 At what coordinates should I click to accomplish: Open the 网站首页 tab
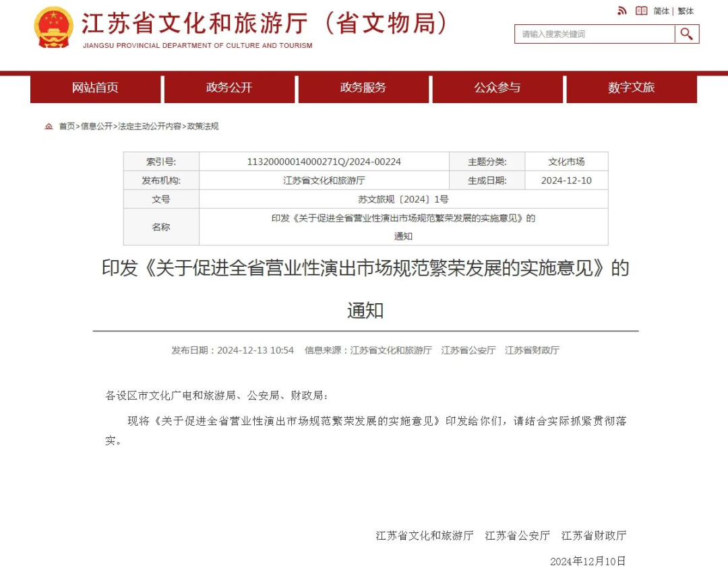[95, 88]
